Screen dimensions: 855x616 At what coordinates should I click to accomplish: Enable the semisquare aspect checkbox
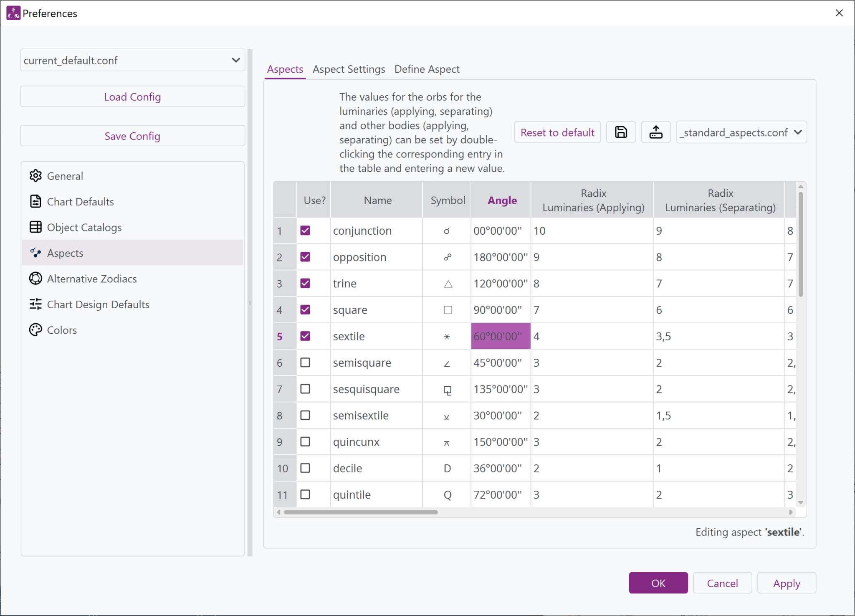pos(305,363)
